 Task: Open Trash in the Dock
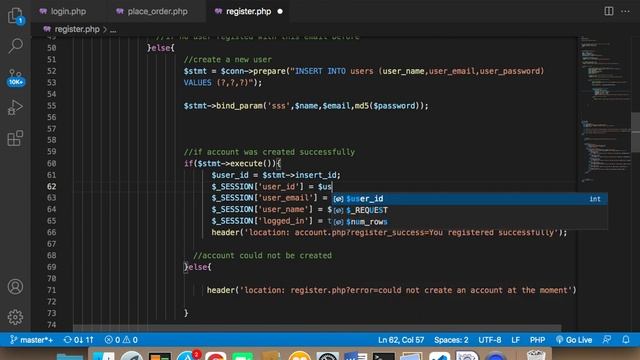536,355
